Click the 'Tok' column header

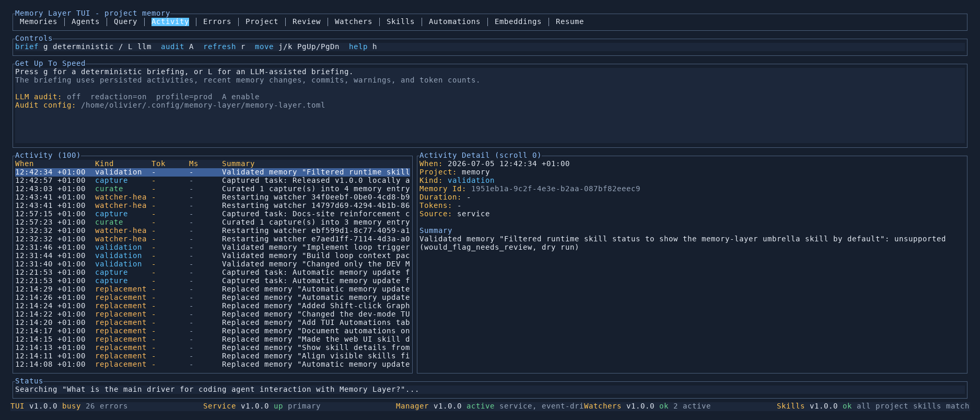pyautogui.click(x=158, y=164)
